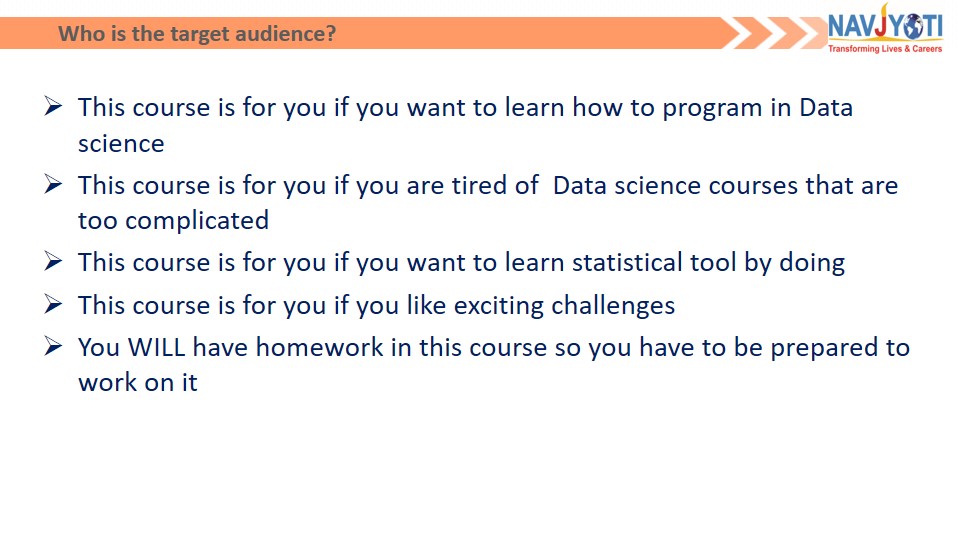Click the arrow bullet beside 'learn statistical tool'

pyautogui.click(x=53, y=261)
